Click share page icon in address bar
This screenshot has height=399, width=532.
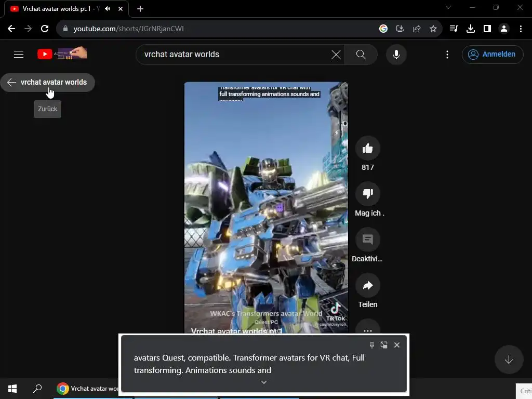416,29
